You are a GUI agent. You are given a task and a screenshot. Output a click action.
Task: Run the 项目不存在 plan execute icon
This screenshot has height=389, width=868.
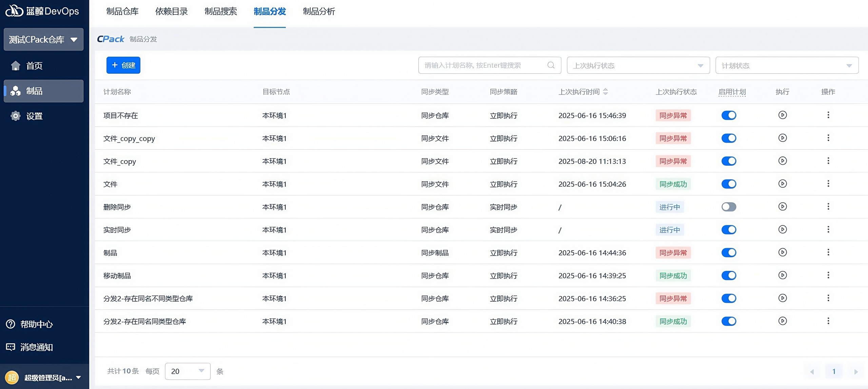tap(782, 115)
